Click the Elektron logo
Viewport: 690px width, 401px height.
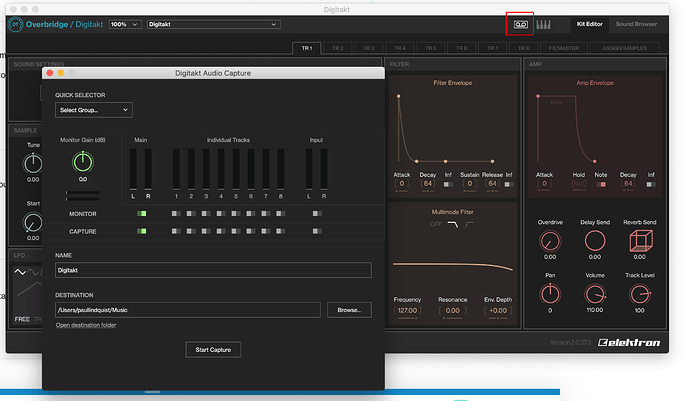[629, 342]
